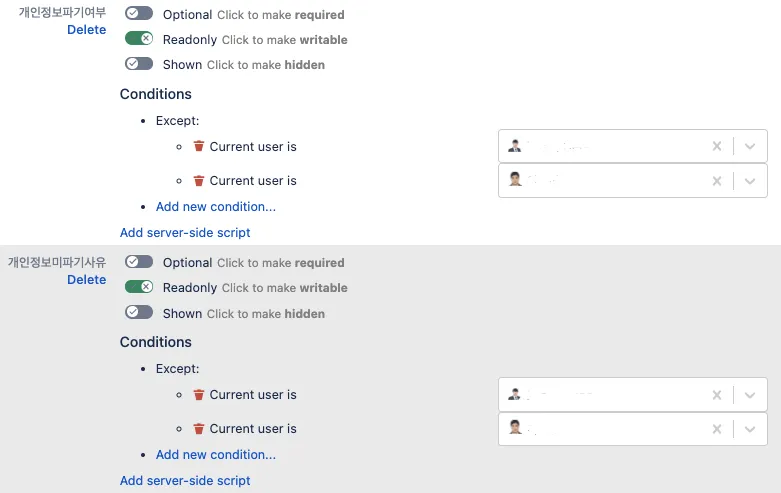Clear first user selection for 개인정보미파기사유
Image resolution: width=781 pixels, height=493 pixels.
click(716, 394)
